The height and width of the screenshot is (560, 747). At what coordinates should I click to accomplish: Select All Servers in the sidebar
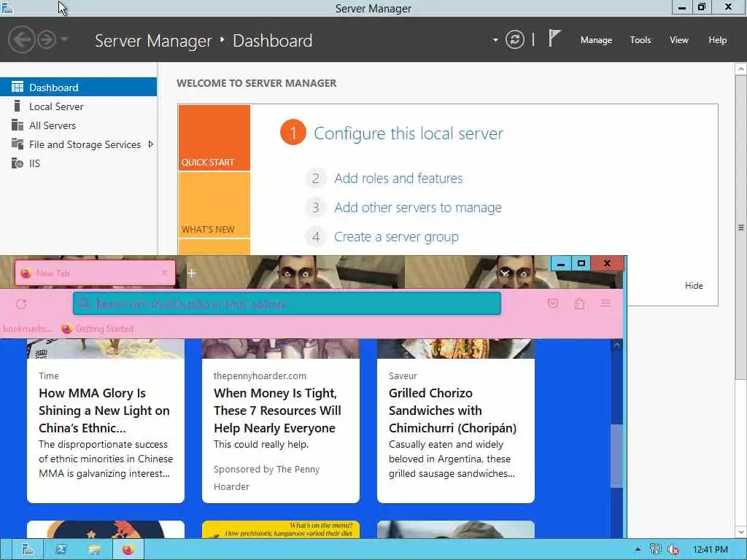coord(78,125)
